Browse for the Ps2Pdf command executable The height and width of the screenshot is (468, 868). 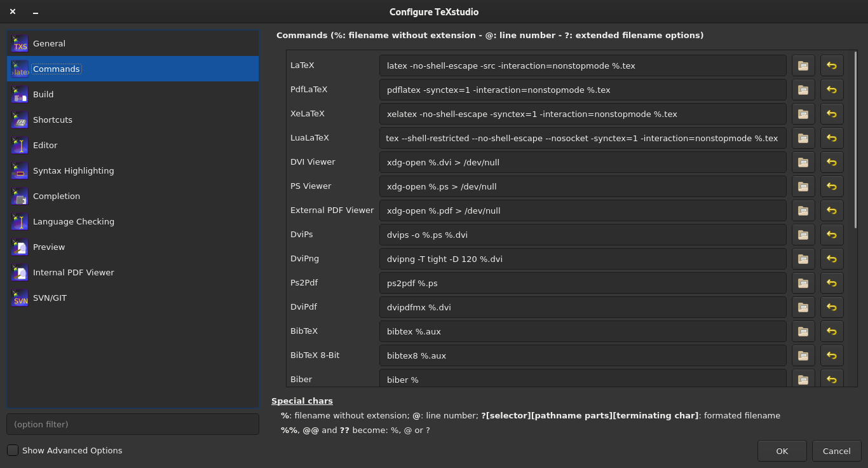point(803,283)
